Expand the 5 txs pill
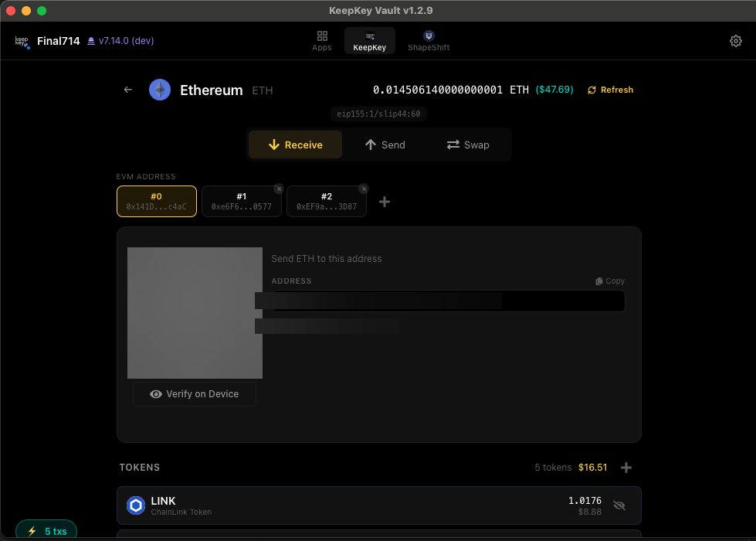Viewport: 756px width, 541px height. 46,531
